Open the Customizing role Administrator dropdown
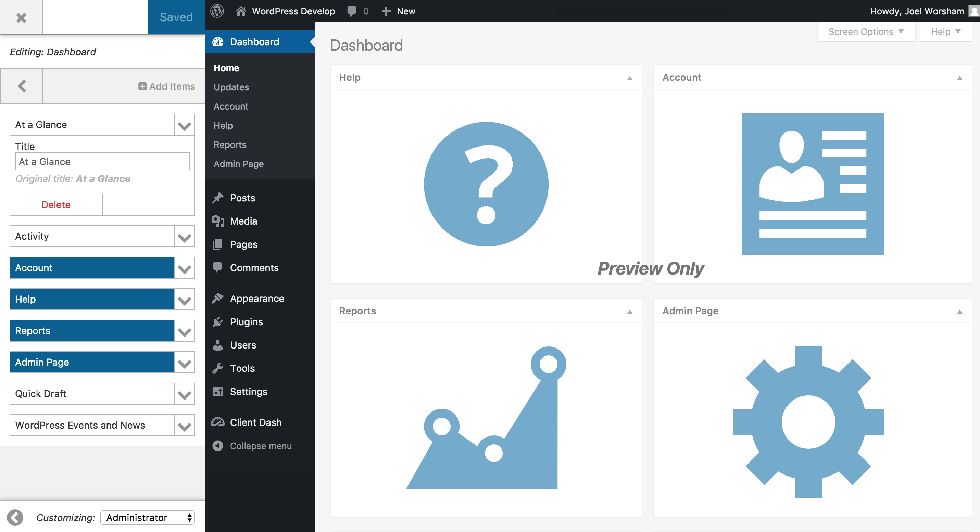The image size is (980, 532). [x=147, y=518]
